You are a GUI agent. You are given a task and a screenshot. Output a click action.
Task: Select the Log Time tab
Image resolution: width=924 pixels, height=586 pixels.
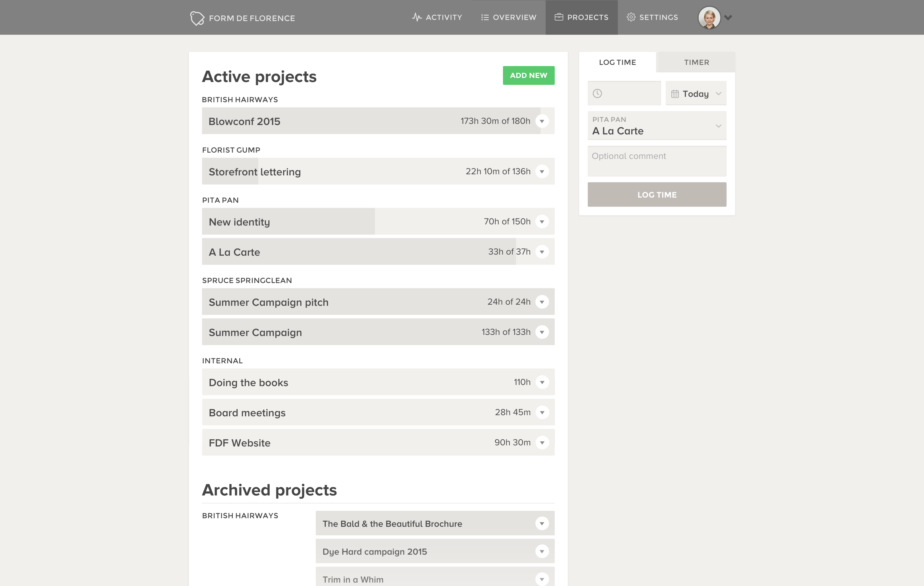[x=617, y=62]
